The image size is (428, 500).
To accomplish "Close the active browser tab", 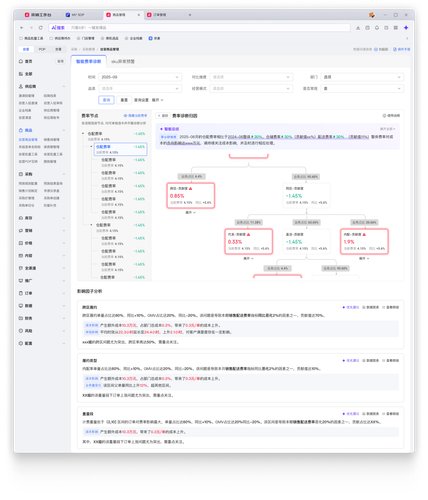I will [x=139, y=15].
